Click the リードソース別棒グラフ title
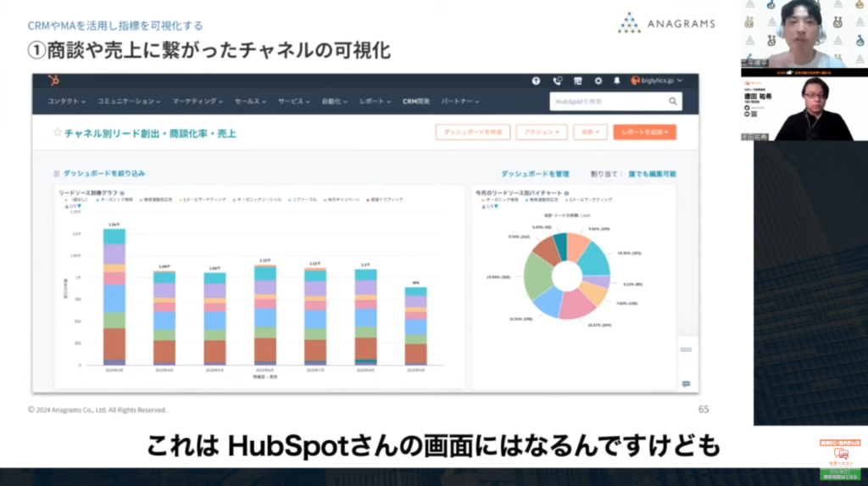The image size is (868, 486). [88, 193]
